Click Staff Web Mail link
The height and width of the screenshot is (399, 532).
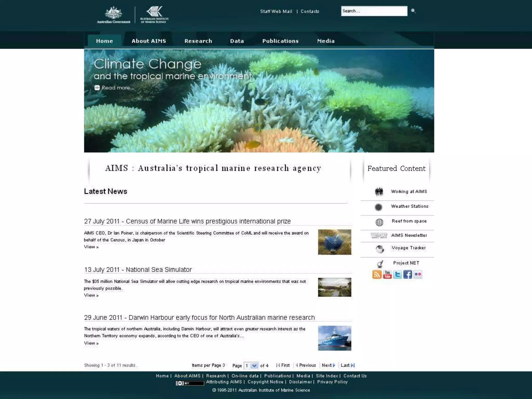tap(276, 11)
